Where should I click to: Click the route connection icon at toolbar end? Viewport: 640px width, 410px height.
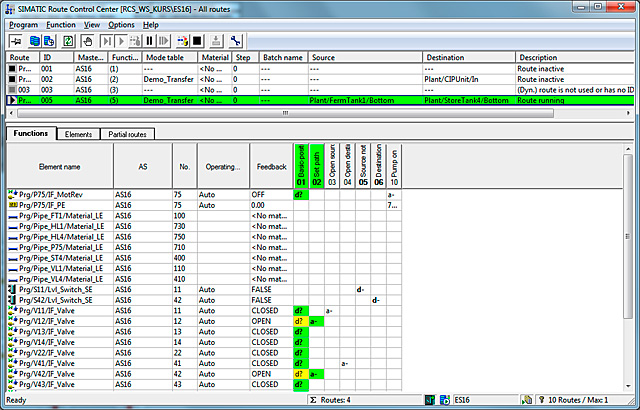coord(235,41)
